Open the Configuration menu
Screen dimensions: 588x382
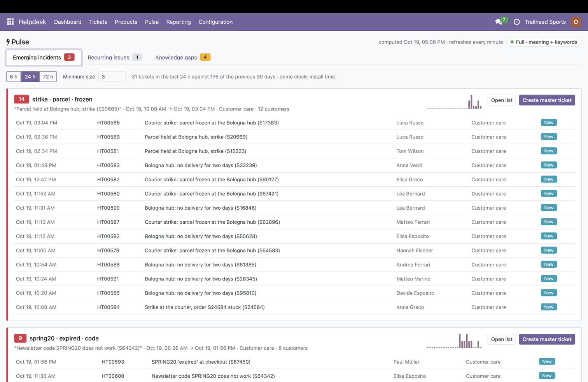tap(215, 22)
